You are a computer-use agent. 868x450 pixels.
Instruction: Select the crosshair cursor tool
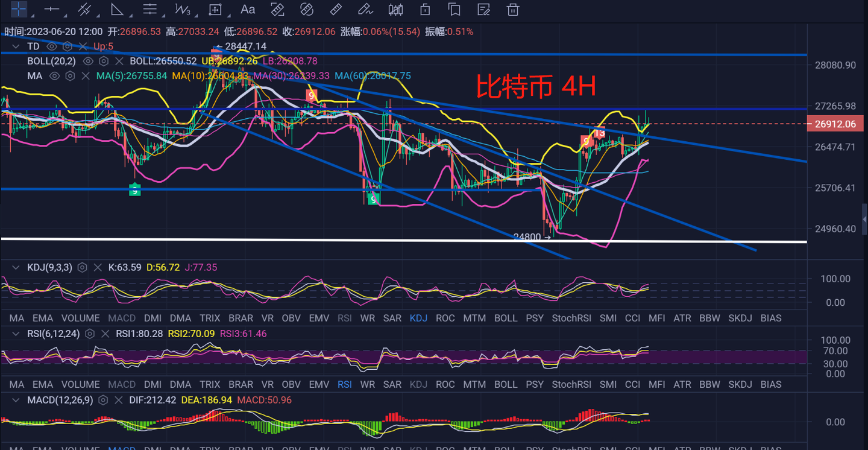click(x=19, y=9)
